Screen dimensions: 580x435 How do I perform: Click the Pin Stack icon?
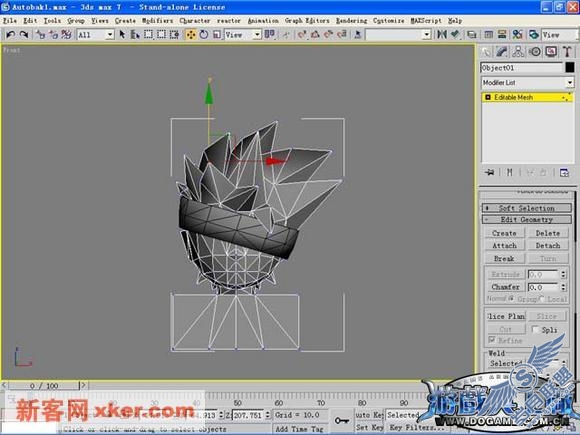[490, 172]
